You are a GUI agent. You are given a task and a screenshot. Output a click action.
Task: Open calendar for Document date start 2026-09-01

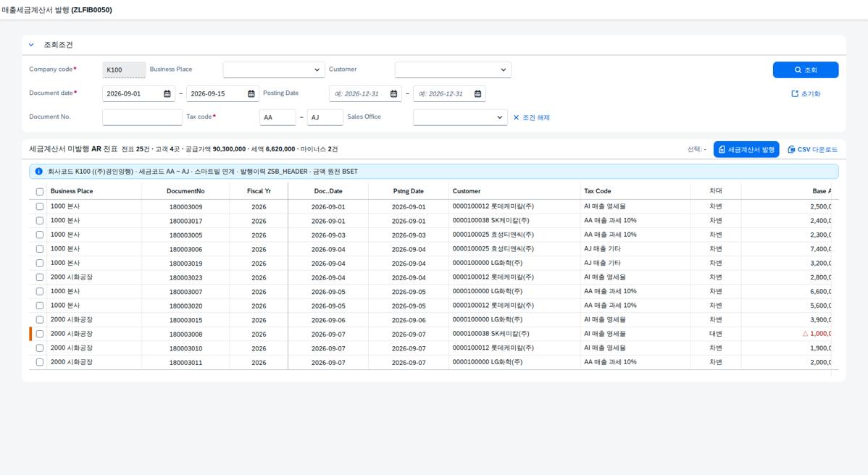click(167, 94)
